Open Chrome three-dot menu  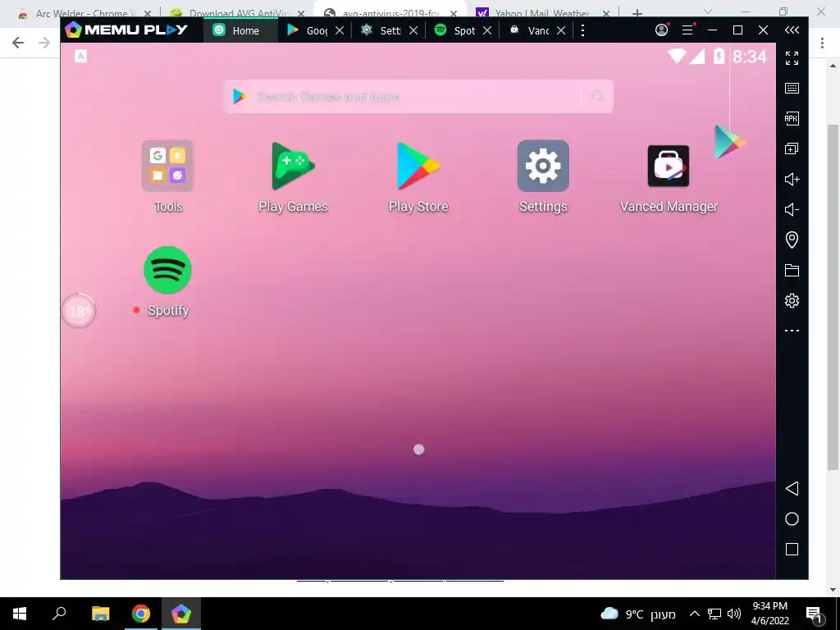tap(822, 43)
